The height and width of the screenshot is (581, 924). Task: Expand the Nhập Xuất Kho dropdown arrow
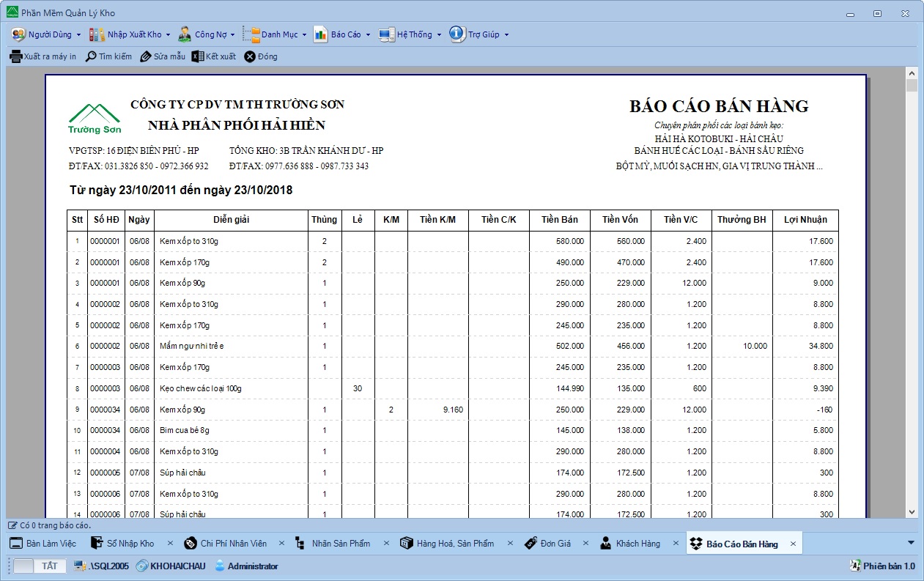coord(168,34)
